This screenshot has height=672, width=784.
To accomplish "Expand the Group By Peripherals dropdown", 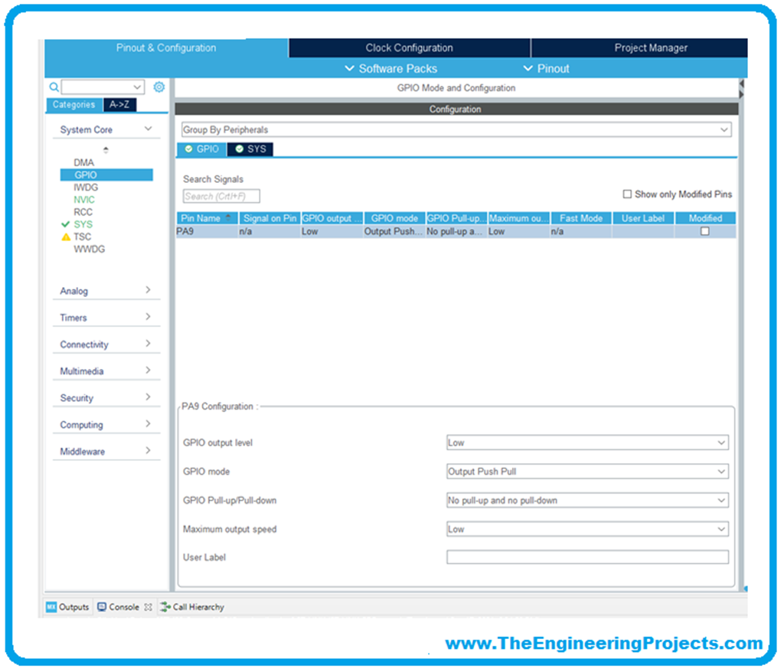I will click(456, 130).
